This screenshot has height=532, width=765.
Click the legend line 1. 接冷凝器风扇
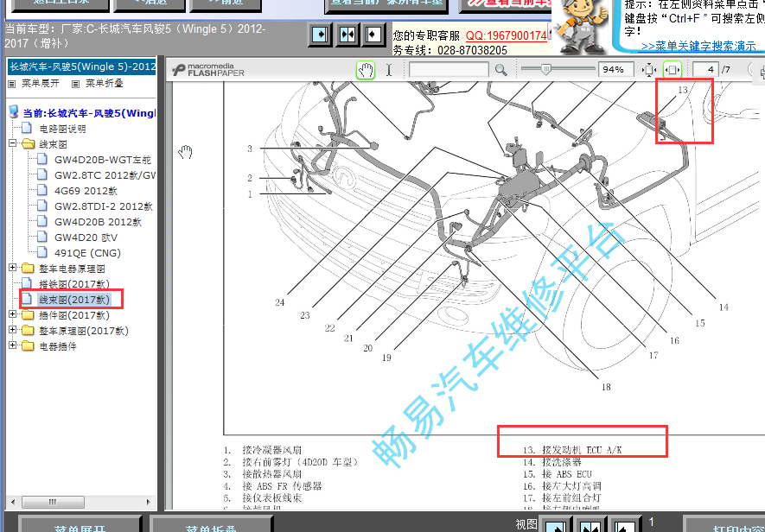(263, 450)
